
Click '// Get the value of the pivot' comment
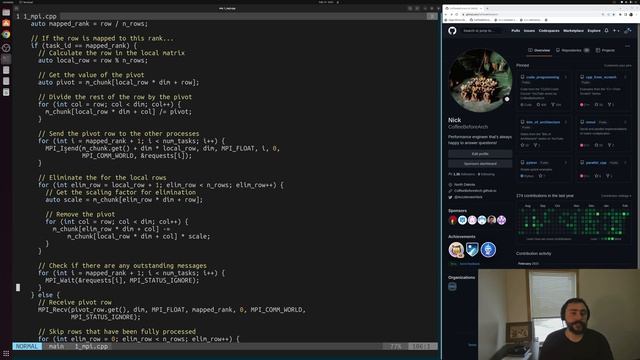tap(91, 75)
